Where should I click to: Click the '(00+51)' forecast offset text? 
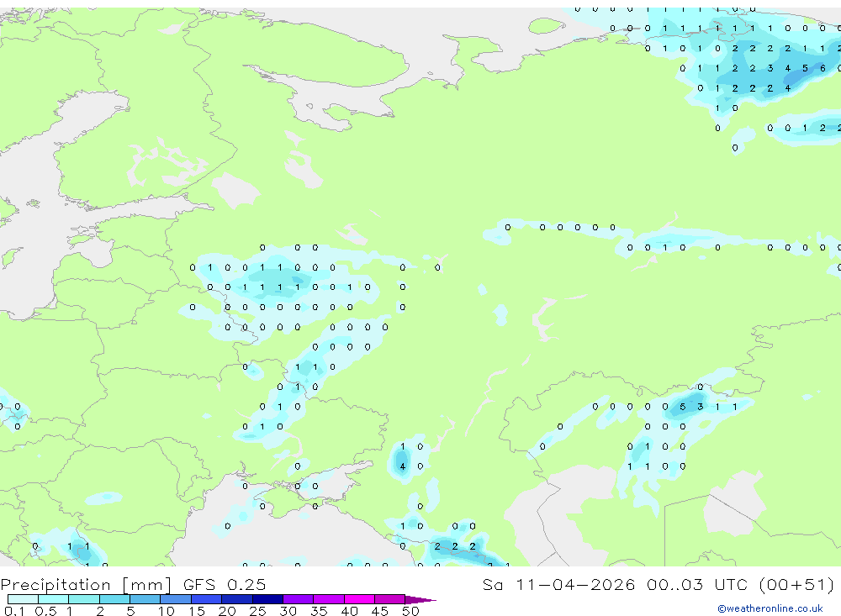pos(797,584)
